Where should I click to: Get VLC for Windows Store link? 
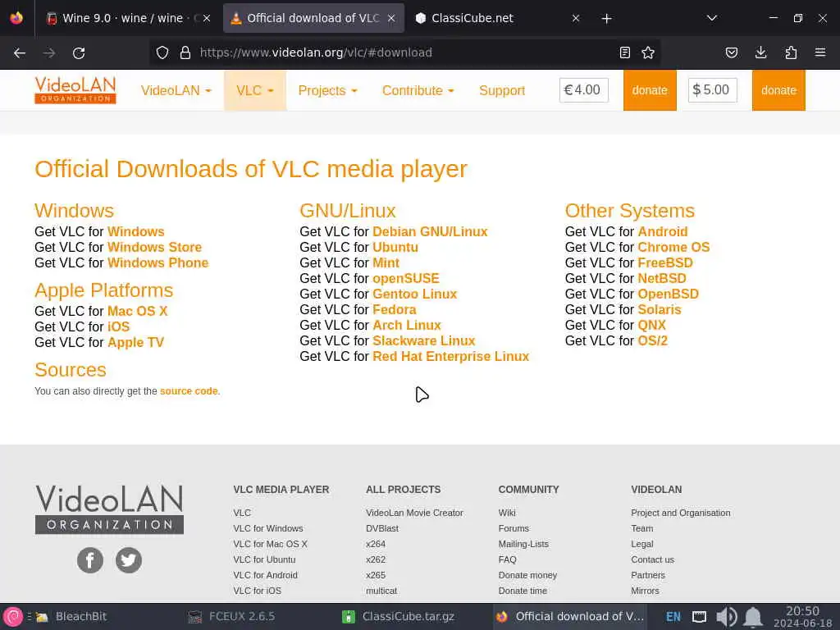click(x=155, y=247)
